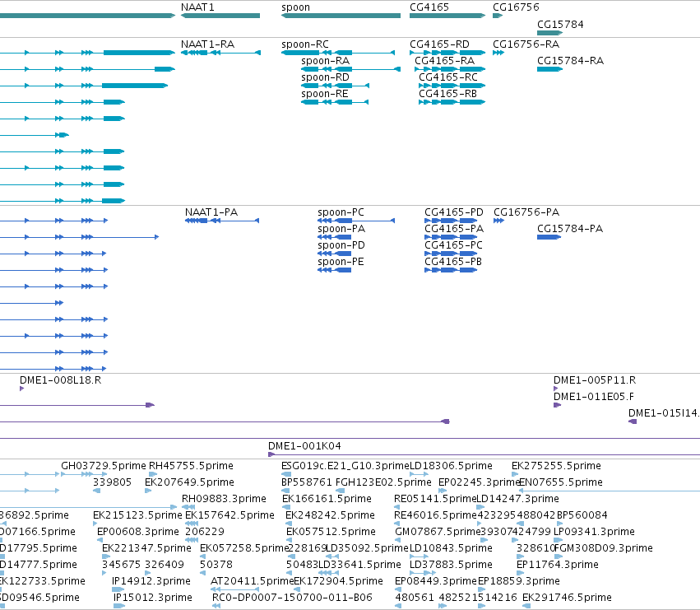This screenshot has width=700, height=610.
Task: Click the GH03729.5prime EST label
Action: click(x=104, y=466)
